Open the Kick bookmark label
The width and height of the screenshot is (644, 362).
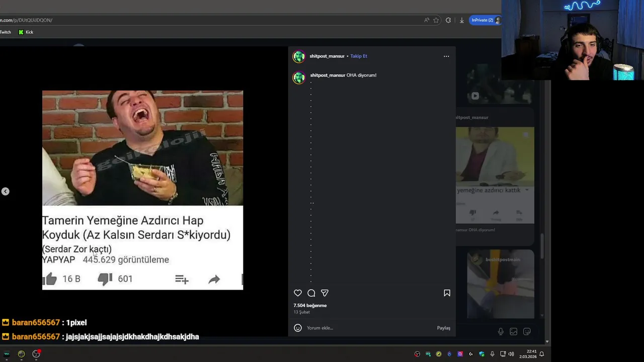[x=29, y=32]
